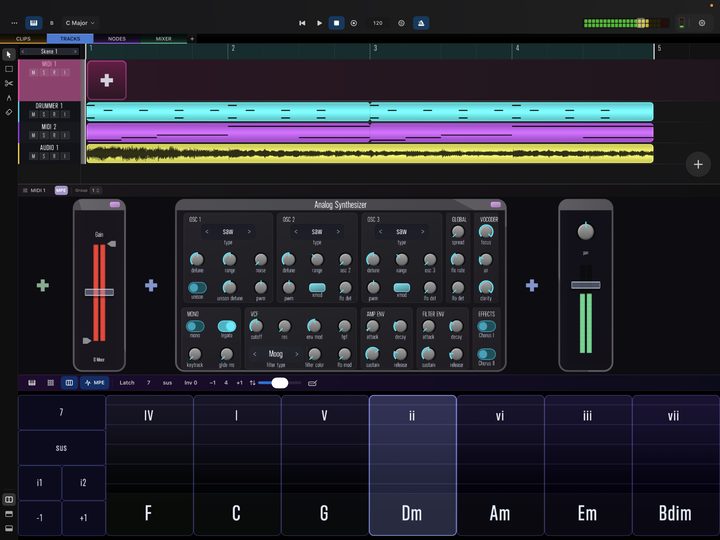Go to previous scene with left arrow

pyautogui.click(x=22, y=52)
